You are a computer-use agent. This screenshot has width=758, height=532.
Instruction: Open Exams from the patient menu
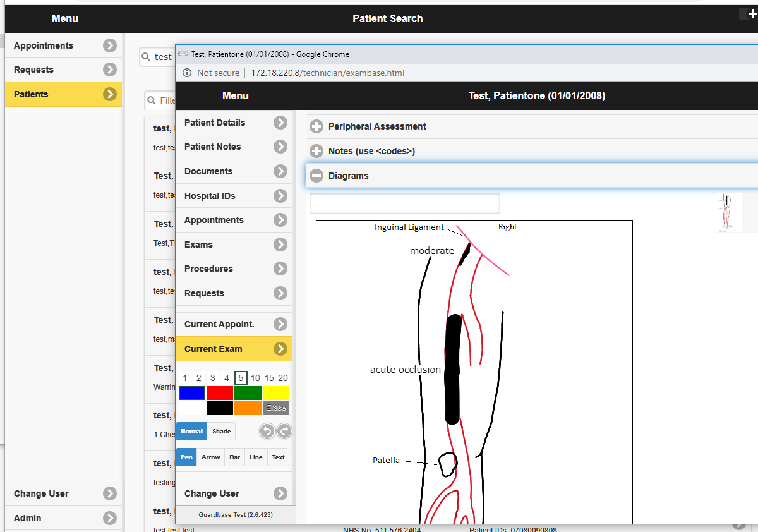[198, 245]
